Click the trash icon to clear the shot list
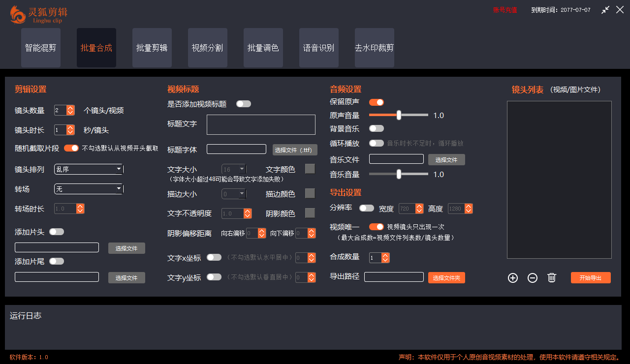This screenshot has width=630, height=364. click(551, 277)
